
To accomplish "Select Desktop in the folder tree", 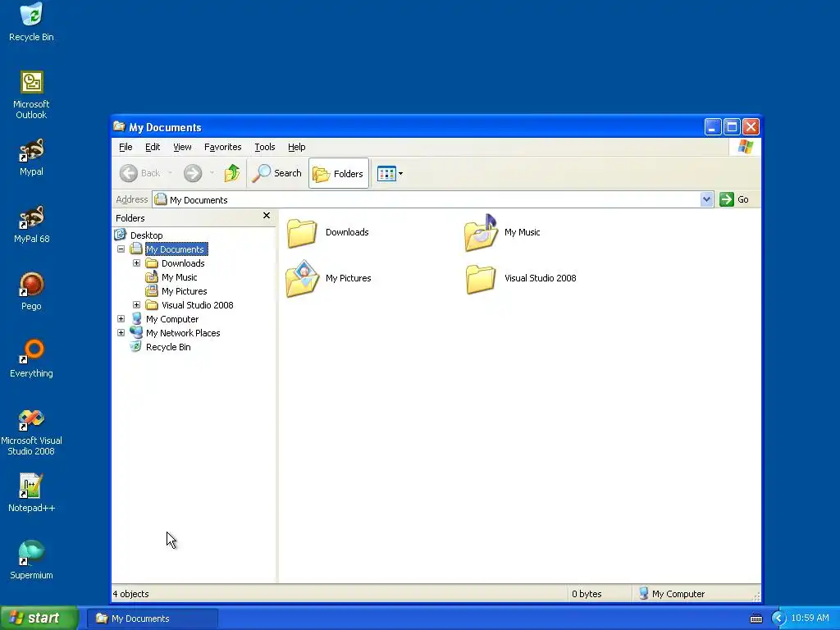I will pyautogui.click(x=146, y=235).
